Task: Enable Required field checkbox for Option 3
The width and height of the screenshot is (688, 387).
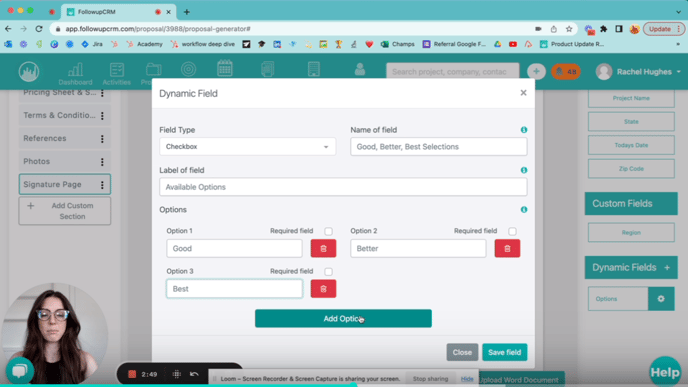Action: [x=328, y=272]
